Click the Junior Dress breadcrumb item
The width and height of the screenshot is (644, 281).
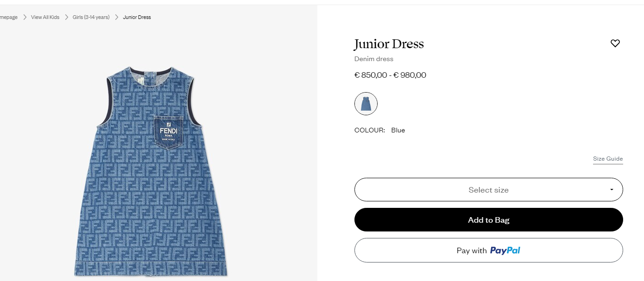(x=137, y=17)
